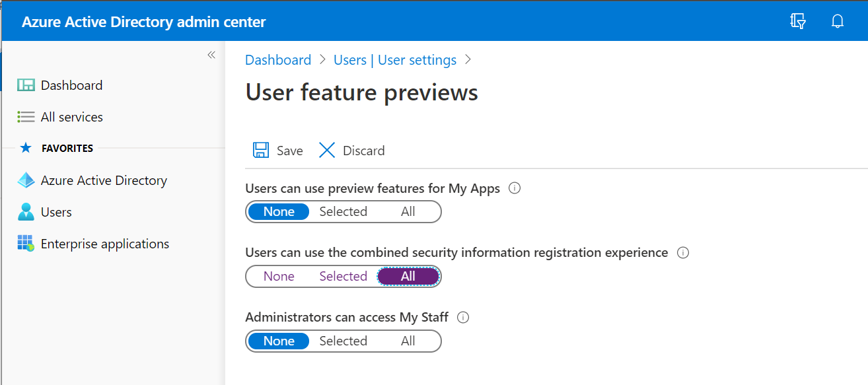Image resolution: width=868 pixels, height=385 pixels.
Task: Click the Save button label
Action: [289, 151]
